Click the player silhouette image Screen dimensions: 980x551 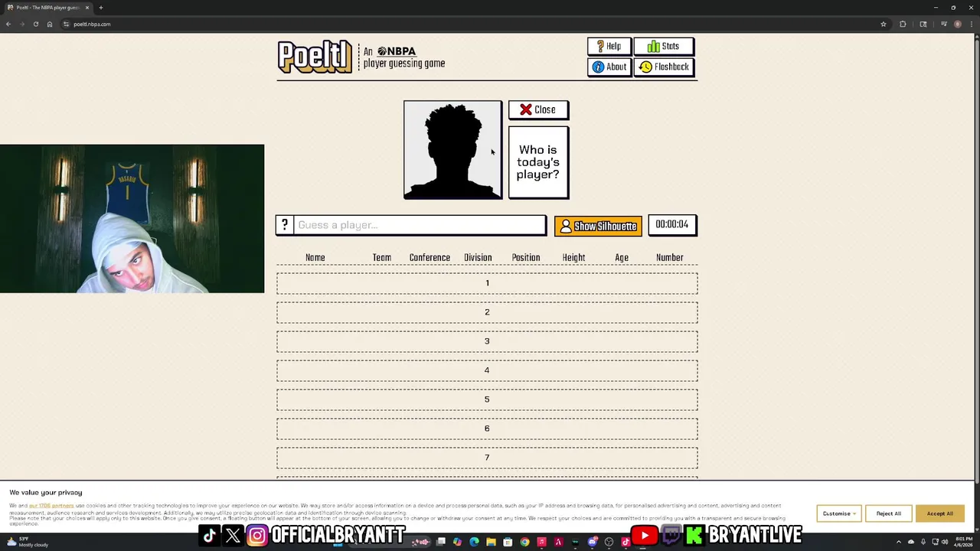[x=452, y=150]
